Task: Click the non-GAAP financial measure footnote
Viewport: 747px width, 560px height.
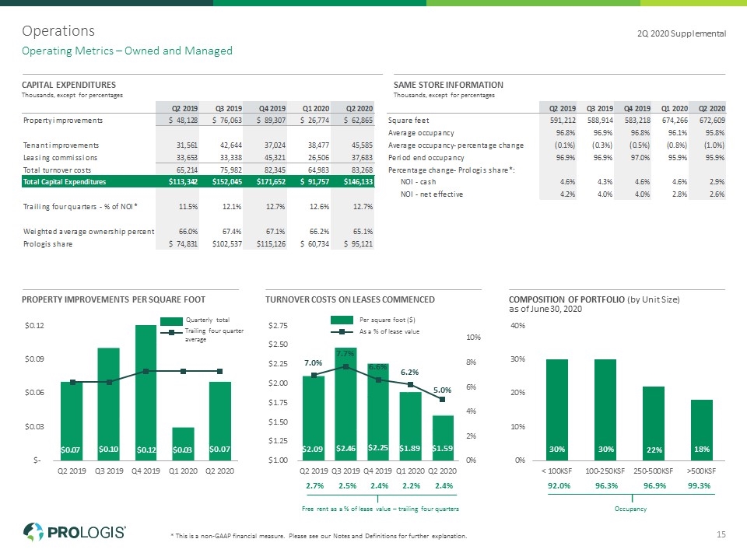Action: (x=319, y=536)
